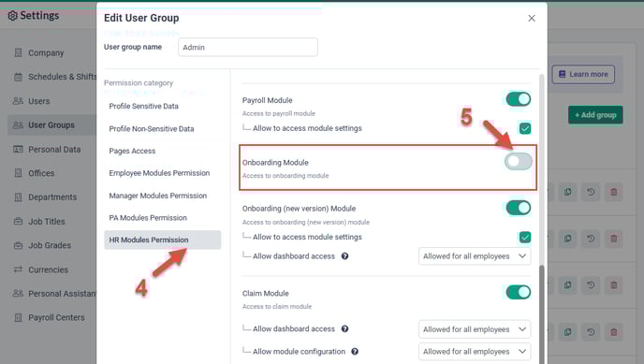Open help icon beside Allow module configuration
The width and height of the screenshot is (644, 364).
click(355, 351)
